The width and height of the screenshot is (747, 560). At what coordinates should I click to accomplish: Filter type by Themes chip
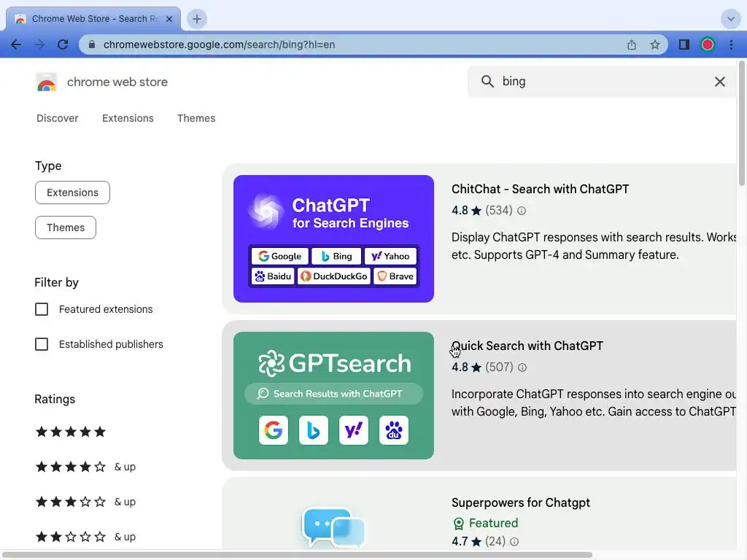point(65,227)
